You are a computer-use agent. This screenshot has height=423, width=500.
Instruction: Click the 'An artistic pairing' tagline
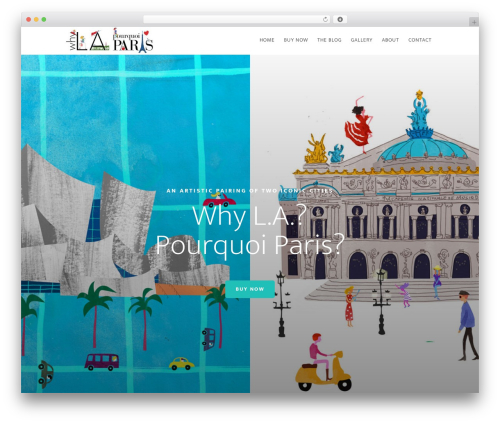click(x=250, y=191)
